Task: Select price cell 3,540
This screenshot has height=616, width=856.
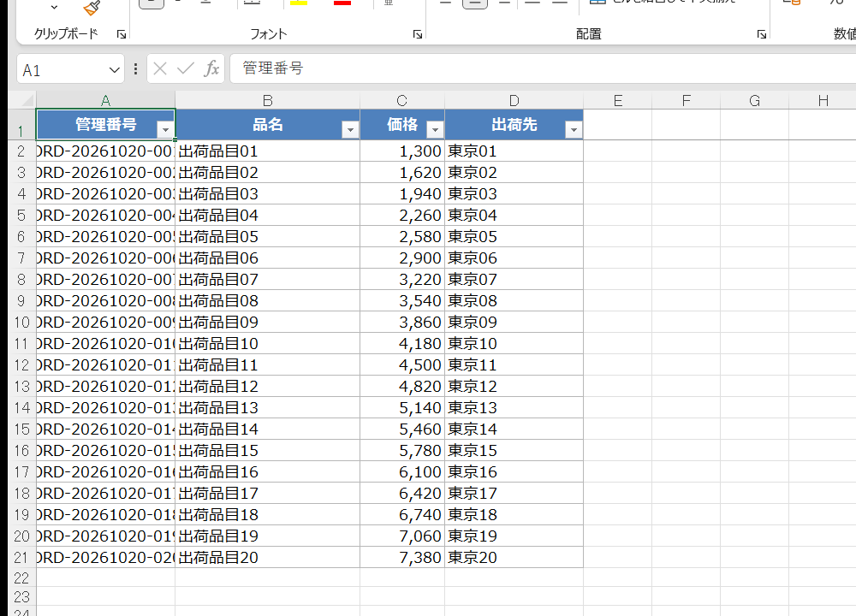Action: tap(402, 300)
